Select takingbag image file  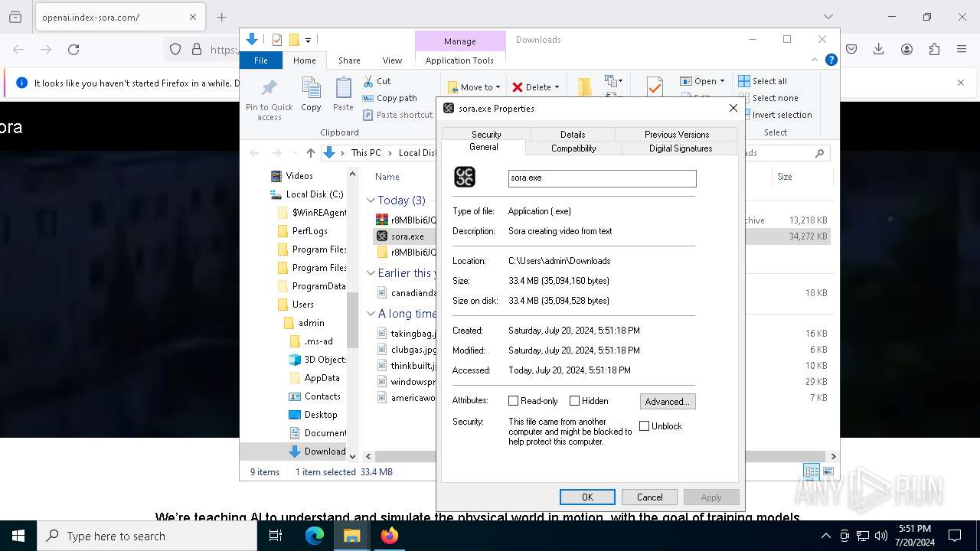tap(413, 334)
